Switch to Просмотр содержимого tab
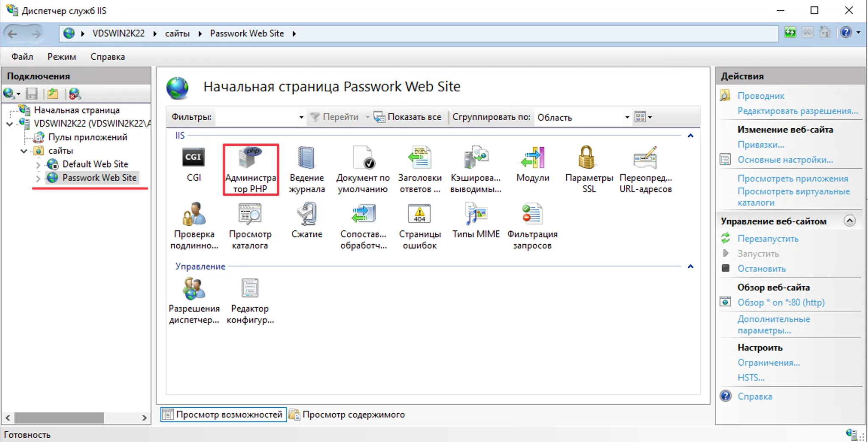Image resolution: width=868 pixels, height=442 pixels. [x=348, y=414]
